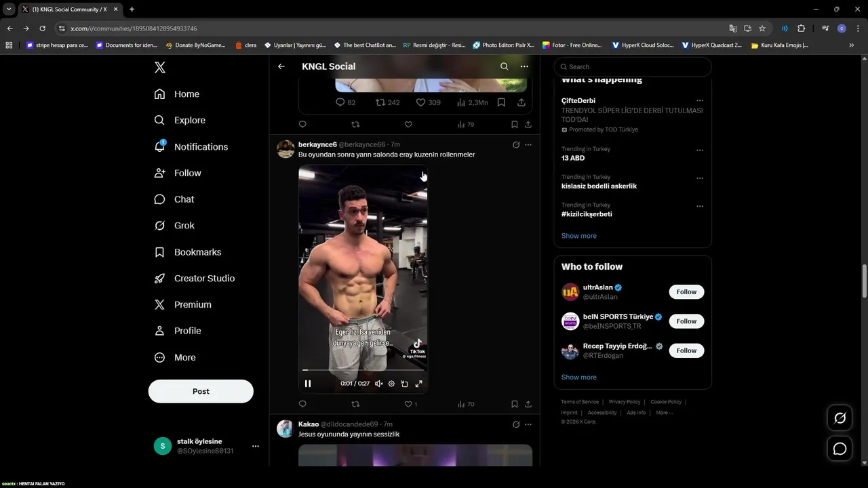The width and height of the screenshot is (868, 488).
Task: Open 13 ABD trending topic
Action: (x=573, y=158)
